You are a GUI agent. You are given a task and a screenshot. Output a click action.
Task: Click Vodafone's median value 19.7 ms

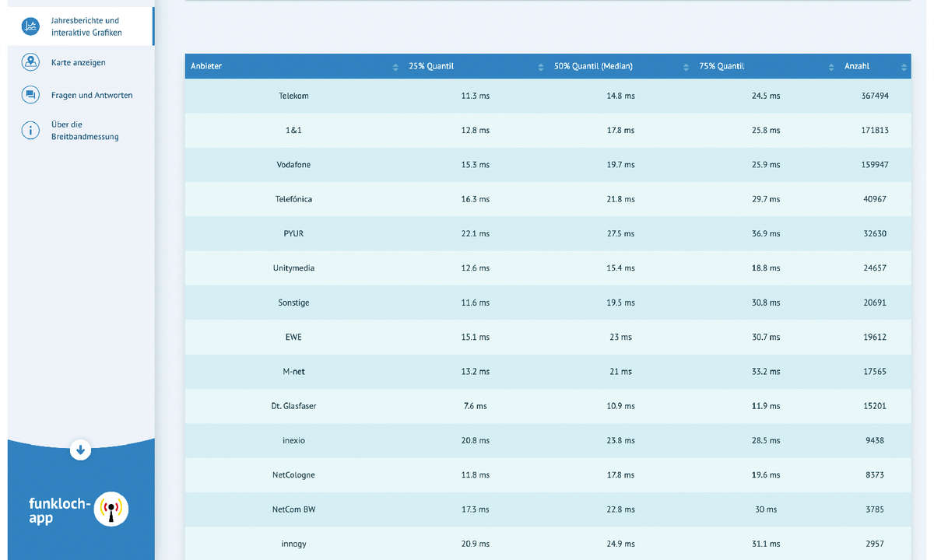click(x=620, y=165)
